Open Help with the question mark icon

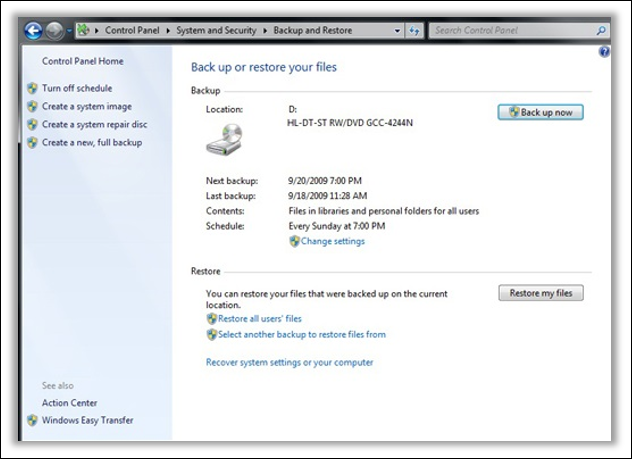(604, 52)
